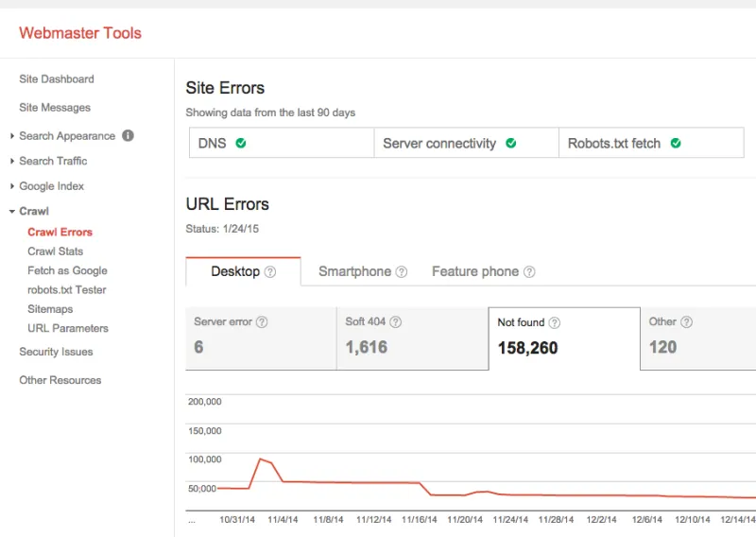Open Search Traffic in the sidebar
The width and height of the screenshot is (756, 537).
pos(53,161)
